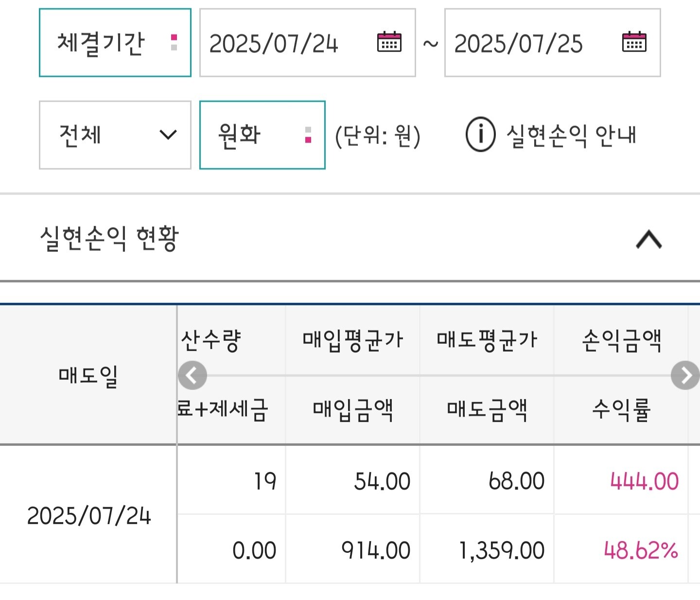Toggle the 체결기간 period selector

[x=115, y=43]
